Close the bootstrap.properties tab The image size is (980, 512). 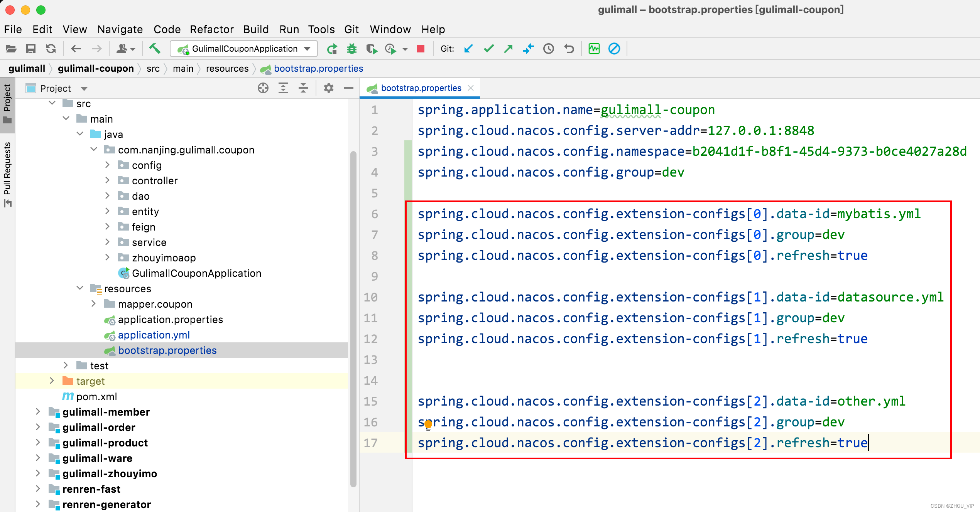471,88
